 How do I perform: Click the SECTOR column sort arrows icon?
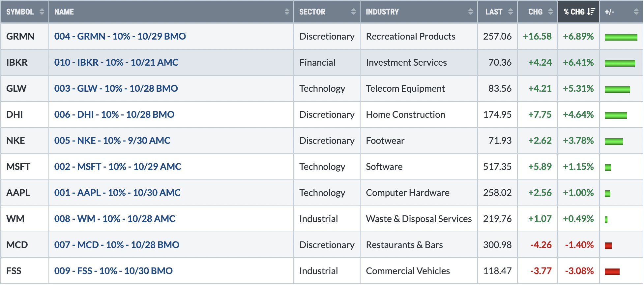[x=353, y=12]
